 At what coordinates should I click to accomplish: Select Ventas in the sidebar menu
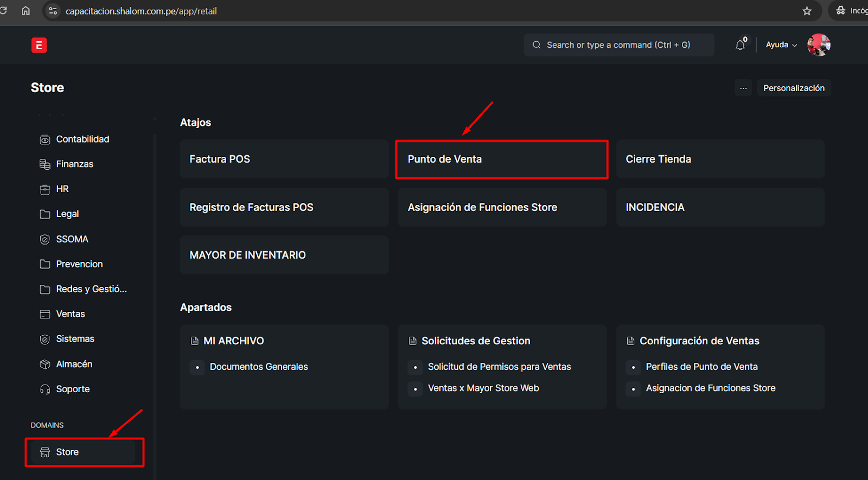pos(71,314)
